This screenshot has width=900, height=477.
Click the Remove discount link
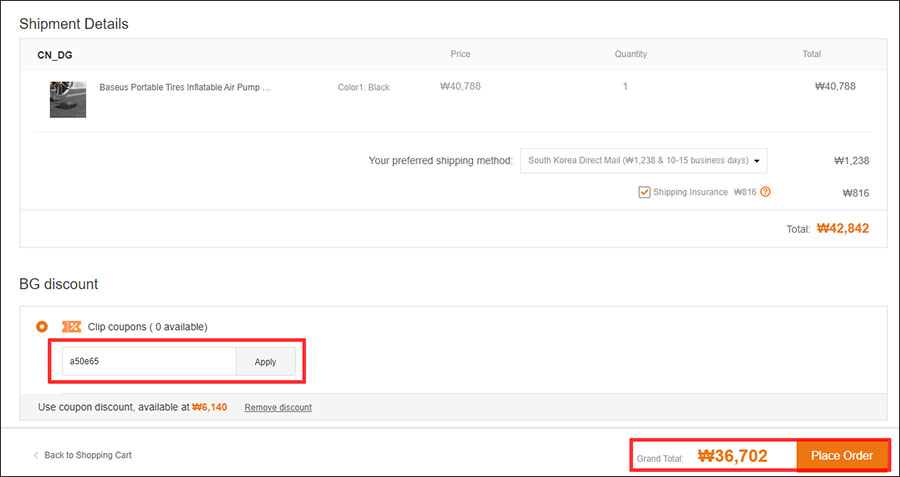tap(278, 408)
